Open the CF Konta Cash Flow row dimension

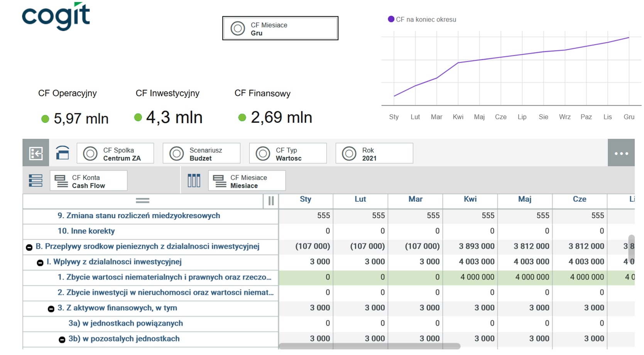(88, 181)
